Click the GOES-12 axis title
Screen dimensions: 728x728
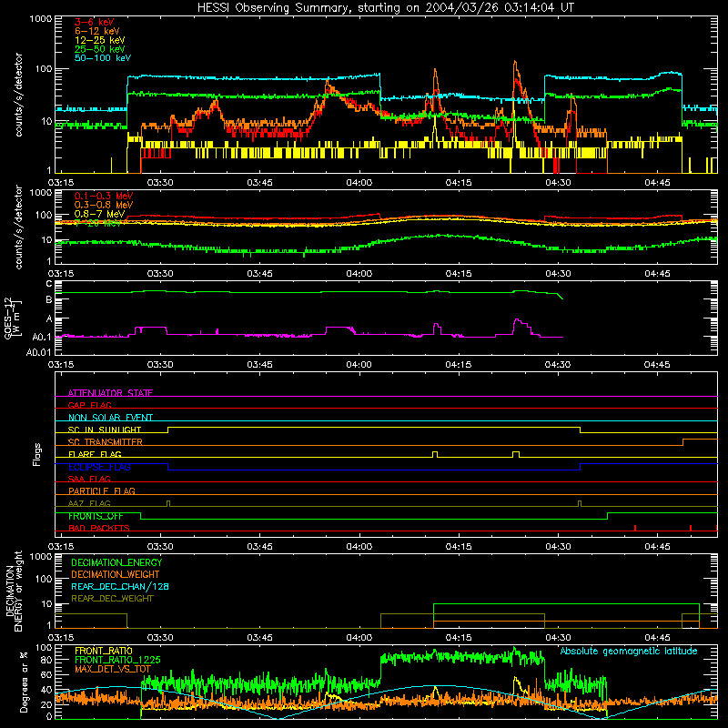coord(13,318)
